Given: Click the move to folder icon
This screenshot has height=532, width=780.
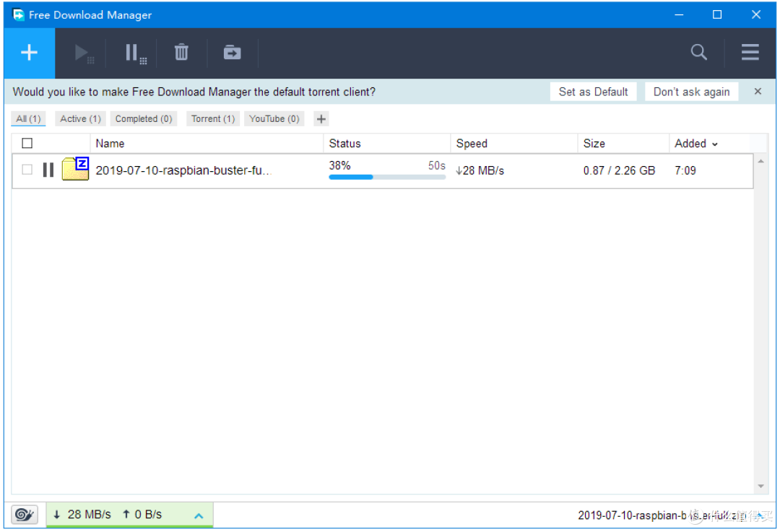Looking at the screenshot, I should tap(232, 53).
